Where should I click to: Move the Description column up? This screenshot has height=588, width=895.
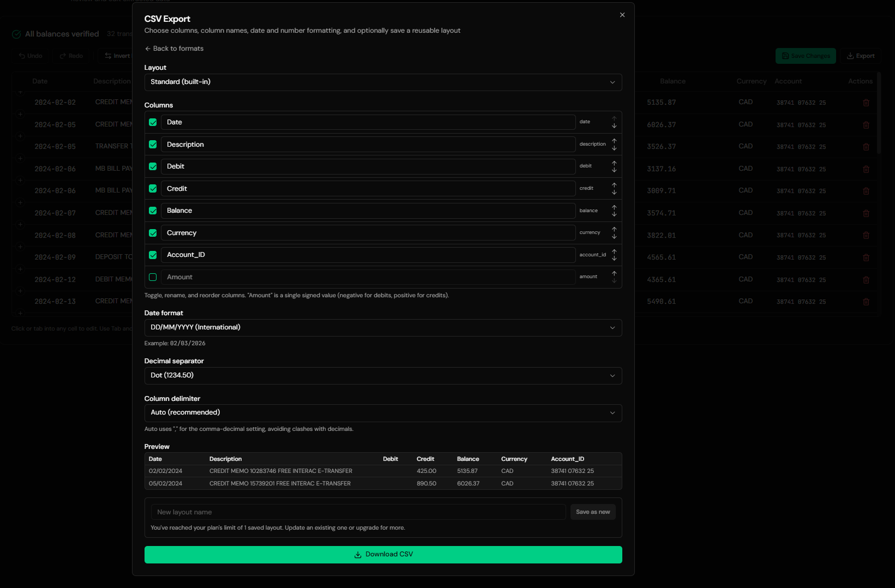[x=614, y=141]
